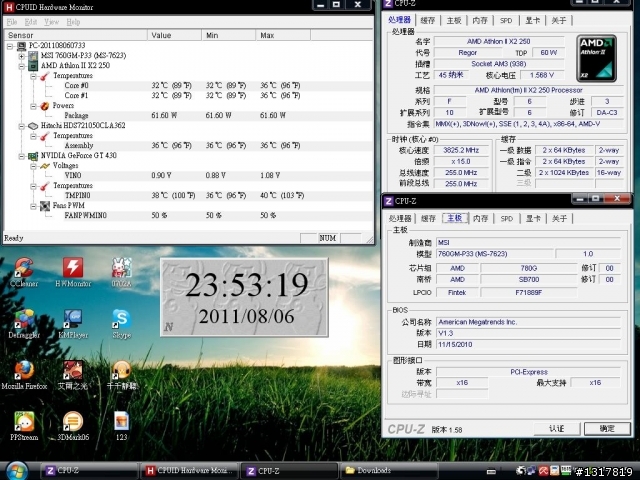Click the AMD Athlon II logo in CPU-Z
This screenshot has height=480, width=640.
pos(596,58)
